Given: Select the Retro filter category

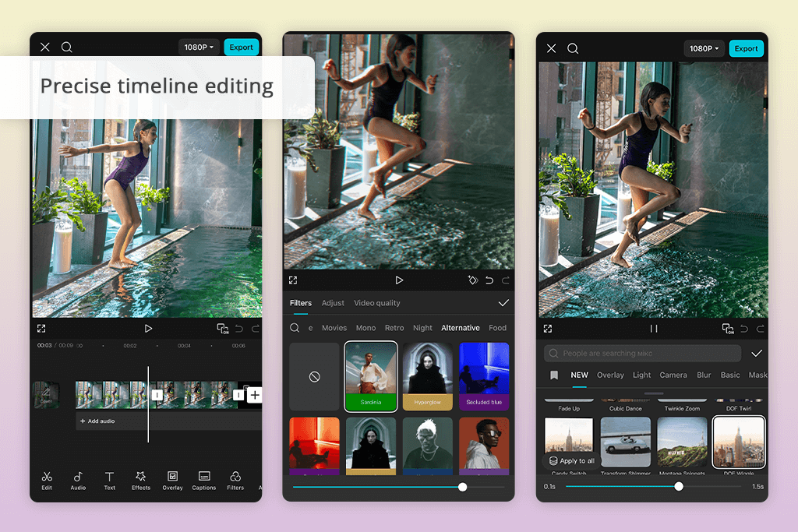Looking at the screenshot, I should [394, 328].
